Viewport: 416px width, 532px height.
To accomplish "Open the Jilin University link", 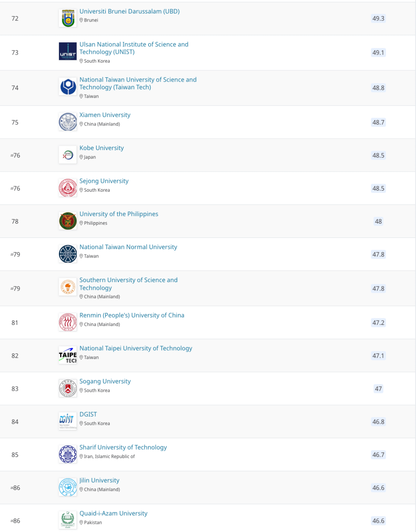I will [100, 480].
